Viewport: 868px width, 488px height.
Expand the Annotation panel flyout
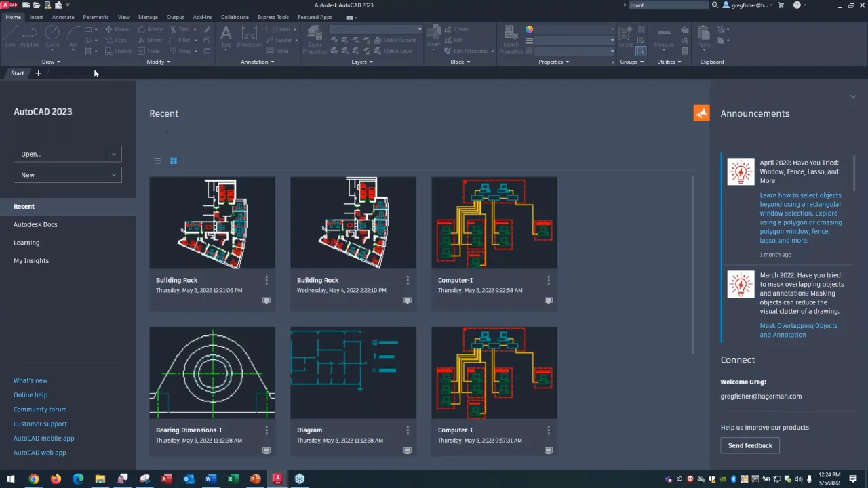tap(258, 62)
